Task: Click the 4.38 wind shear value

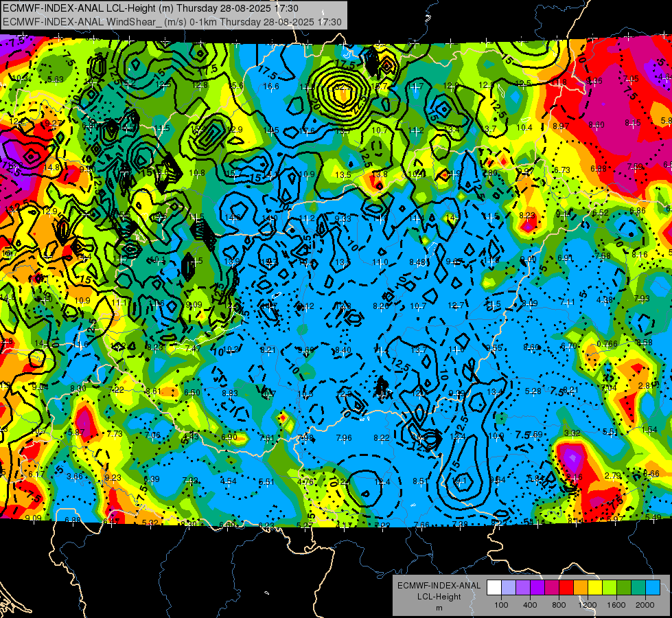Action: (x=605, y=300)
